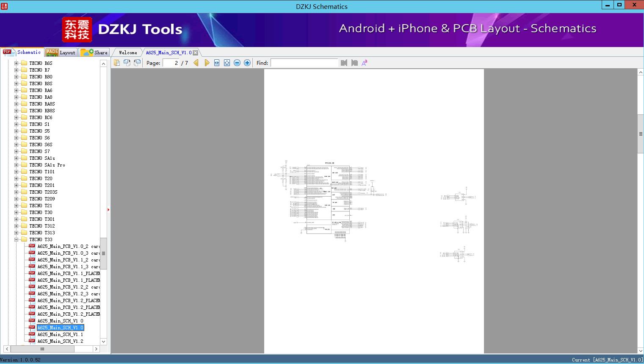Expand the TECNO SA1s Pro folder
The height and width of the screenshot is (364, 644).
pyautogui.click(x=17, y=165)
